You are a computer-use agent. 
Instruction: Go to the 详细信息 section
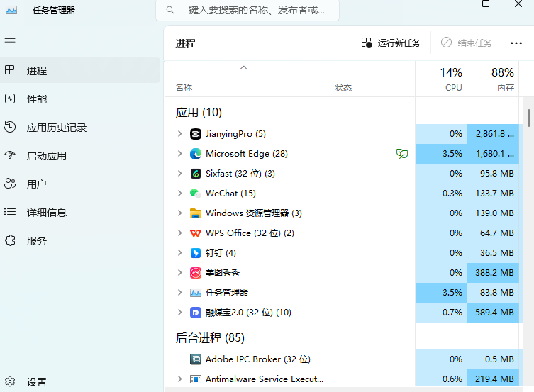point(46,213)
